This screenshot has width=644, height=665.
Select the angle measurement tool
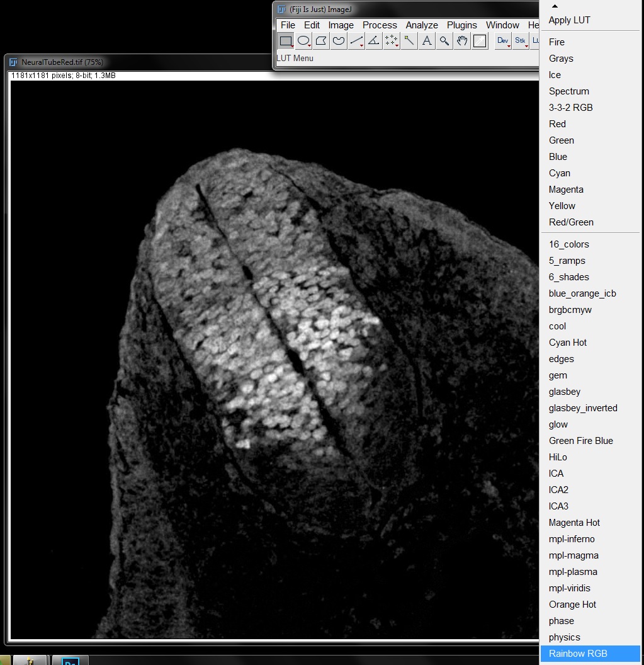(x=373, y=40)
